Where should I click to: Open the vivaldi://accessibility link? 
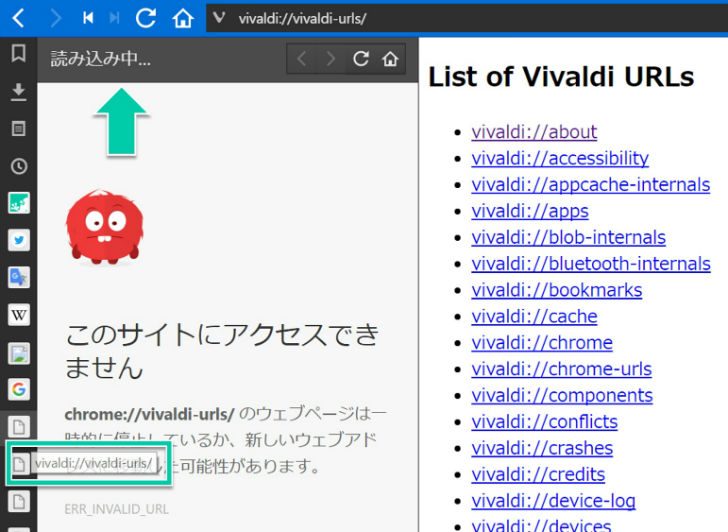(x=560, y=158)
